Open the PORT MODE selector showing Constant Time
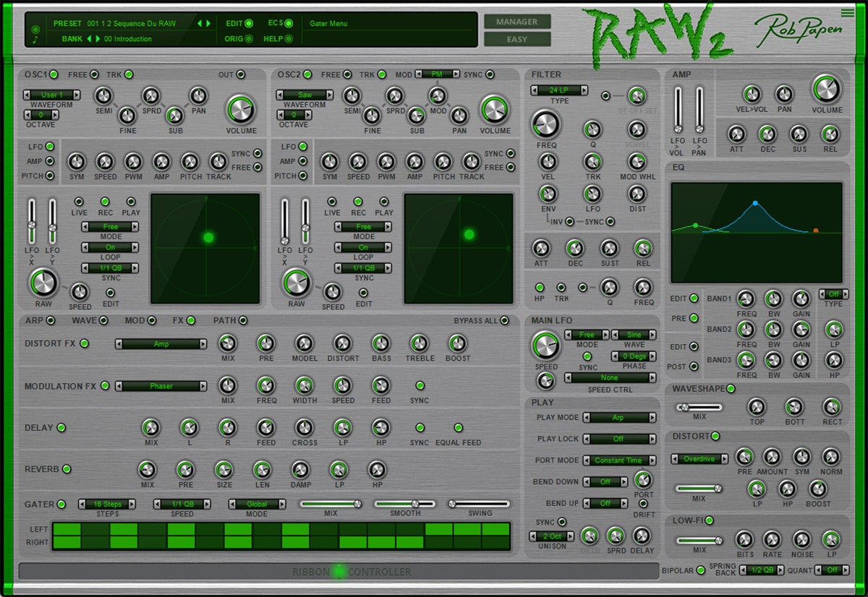 click(x=619, y=460)
